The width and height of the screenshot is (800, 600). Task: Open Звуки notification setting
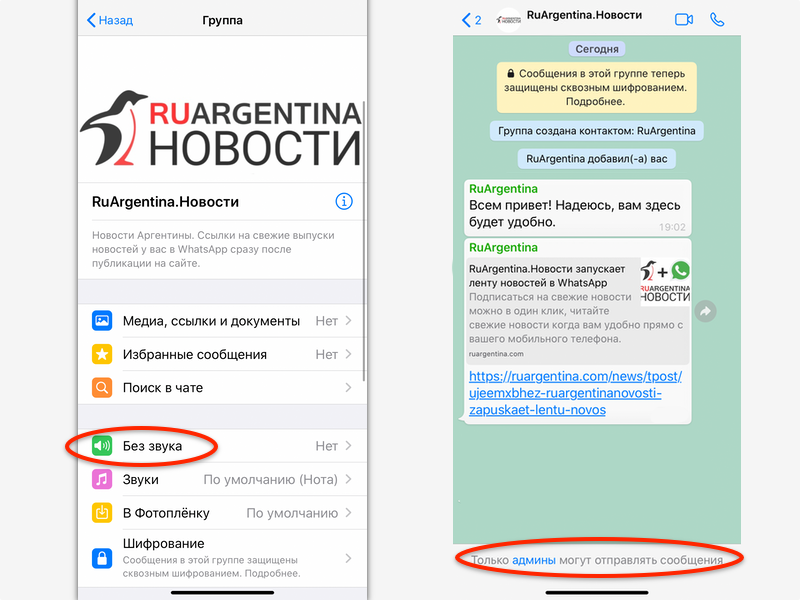(222, 480)
